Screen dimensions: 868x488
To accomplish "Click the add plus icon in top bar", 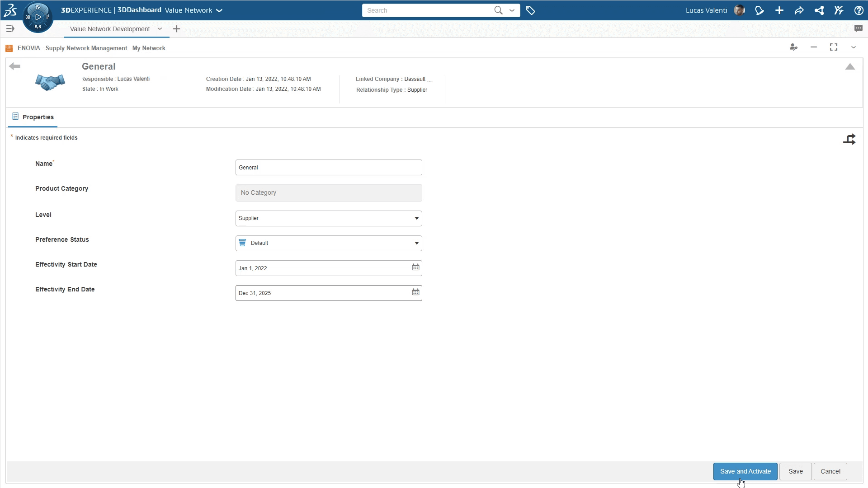I will 779,10.
